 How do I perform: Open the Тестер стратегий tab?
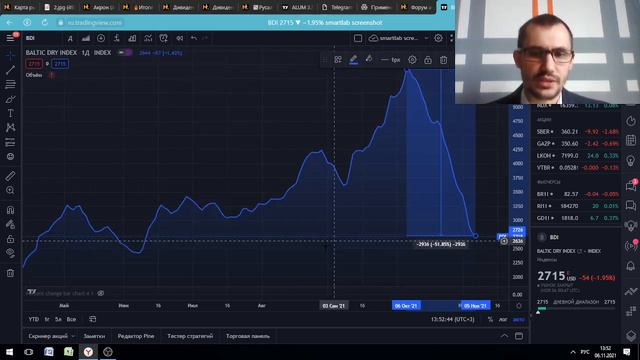point(190,336)
